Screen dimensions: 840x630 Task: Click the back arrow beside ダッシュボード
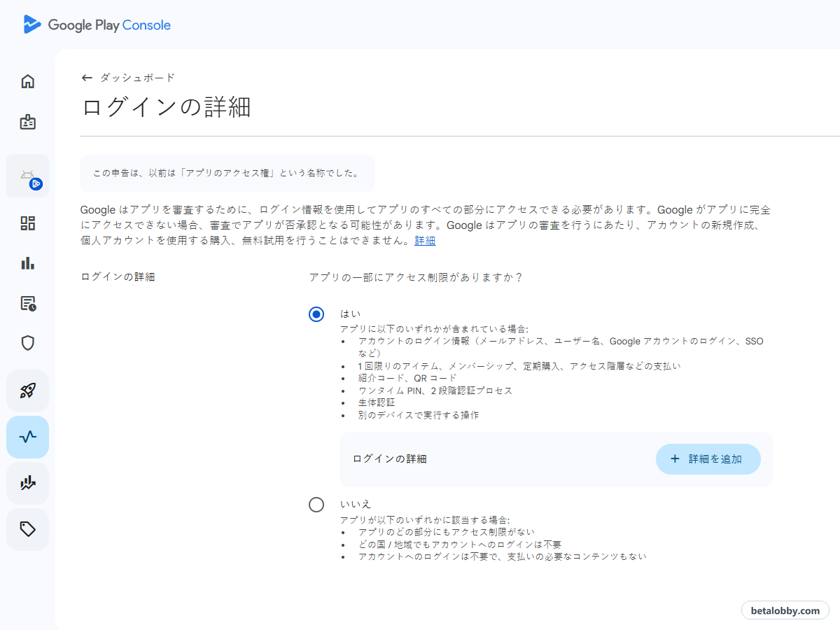[x=87, y=78]
